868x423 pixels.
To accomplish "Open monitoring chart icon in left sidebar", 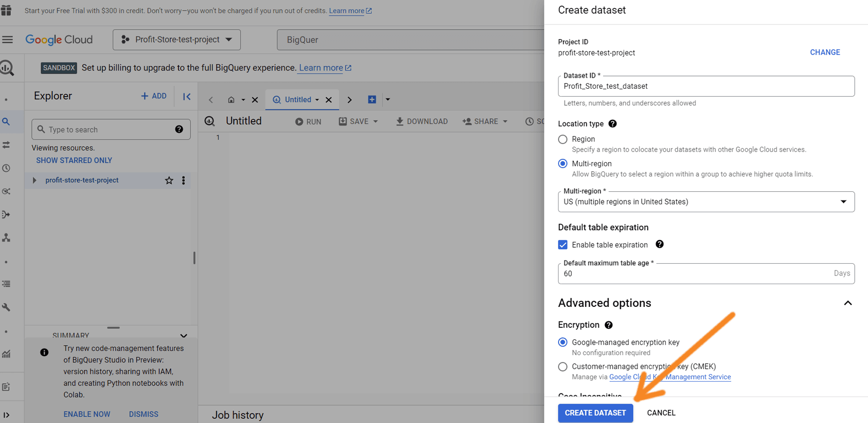I will pyautogui.click(x=6, y=354).
